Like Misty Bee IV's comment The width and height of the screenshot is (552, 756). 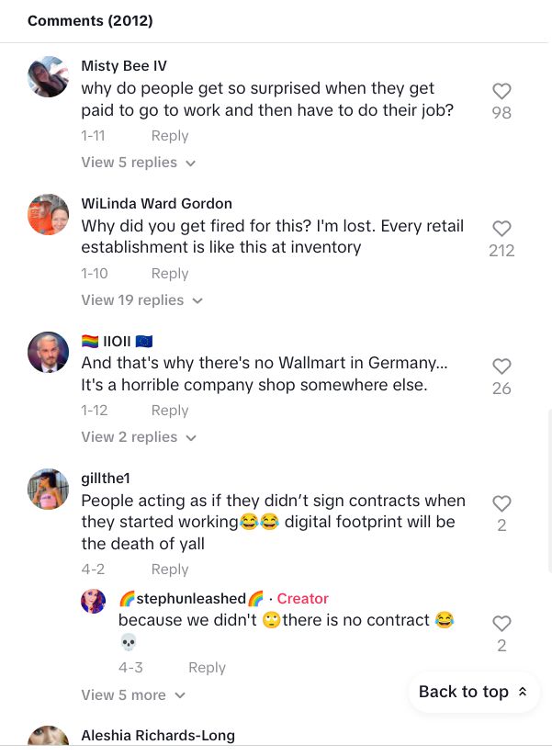tap(501, 91)
